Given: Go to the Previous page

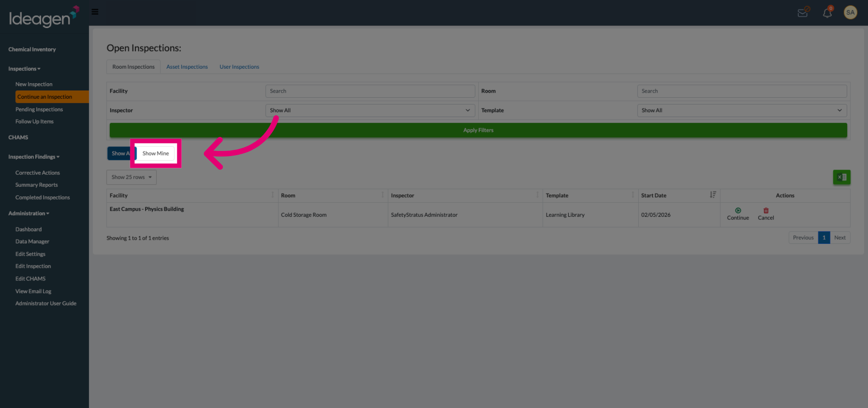Looking at the screenshot, I should 803,237.
